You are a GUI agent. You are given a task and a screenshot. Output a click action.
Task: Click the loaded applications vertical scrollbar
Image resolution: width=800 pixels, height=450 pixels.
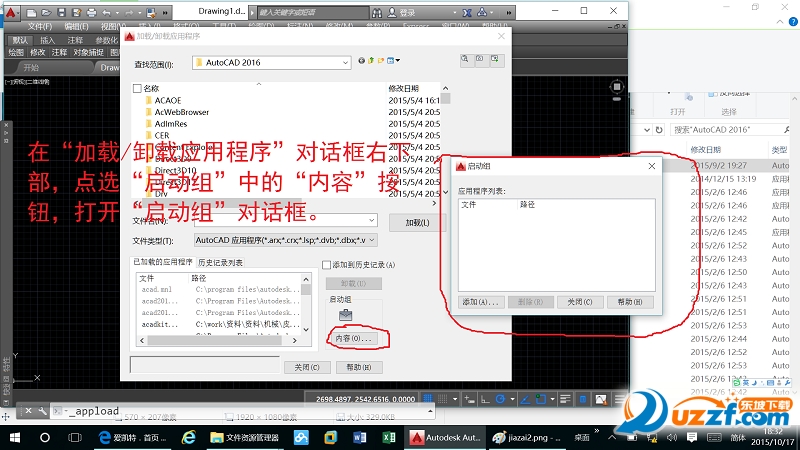(306, 304)
